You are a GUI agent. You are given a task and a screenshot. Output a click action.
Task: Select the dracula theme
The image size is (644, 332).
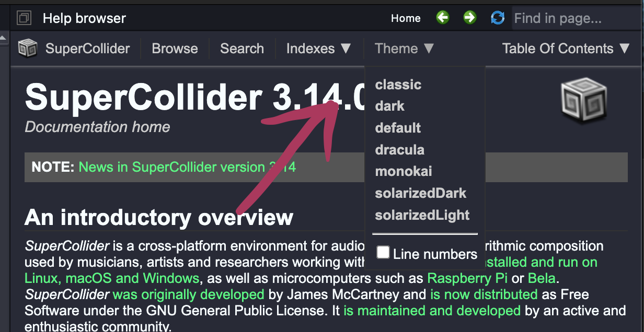tap(399, 150)
